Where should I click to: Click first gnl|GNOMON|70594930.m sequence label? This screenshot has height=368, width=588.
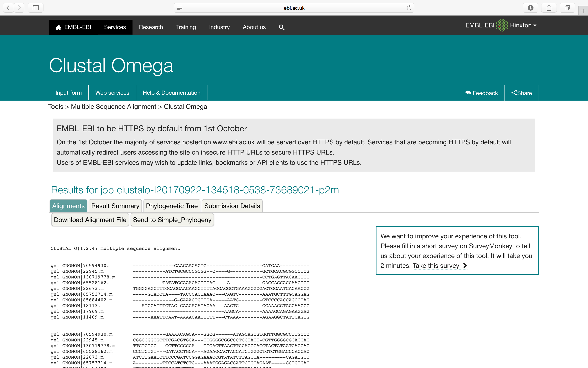click(x=82, y=266)
